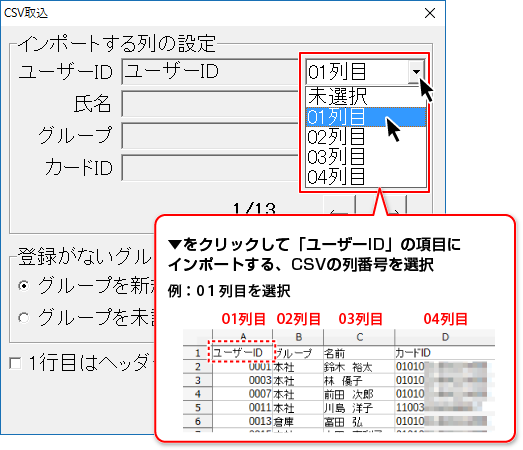Click column header D in the example spreadsheet

coord(445,337)
